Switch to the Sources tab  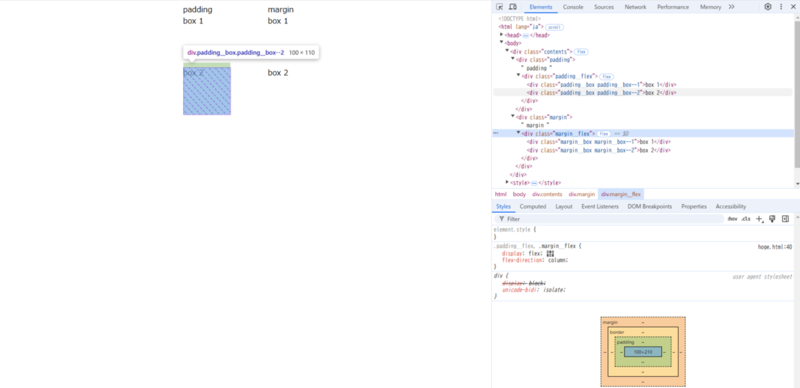pos(604,7)
